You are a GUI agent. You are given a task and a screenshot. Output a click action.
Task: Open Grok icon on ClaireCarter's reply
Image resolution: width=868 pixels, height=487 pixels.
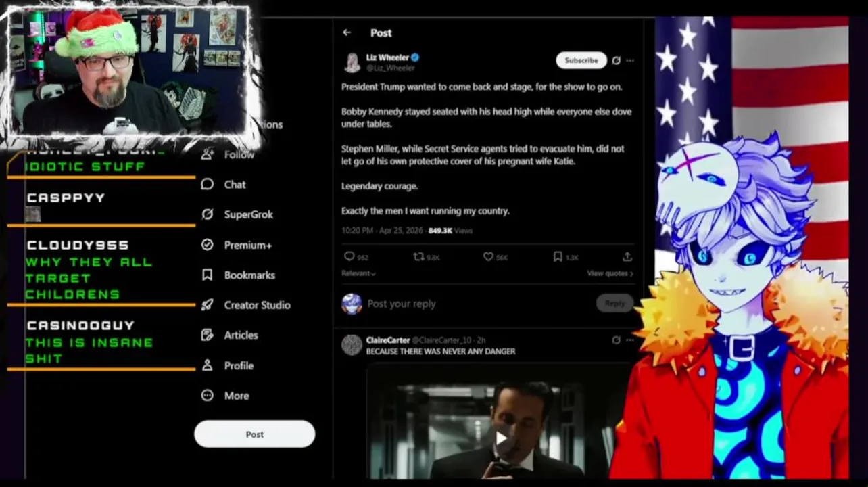pyautogui.click(x=616, y=340)
